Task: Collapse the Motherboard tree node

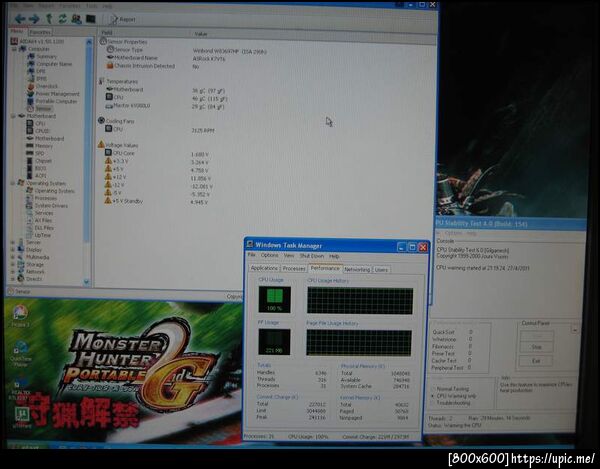Action: pyautogui.click(x=13, y=116)
